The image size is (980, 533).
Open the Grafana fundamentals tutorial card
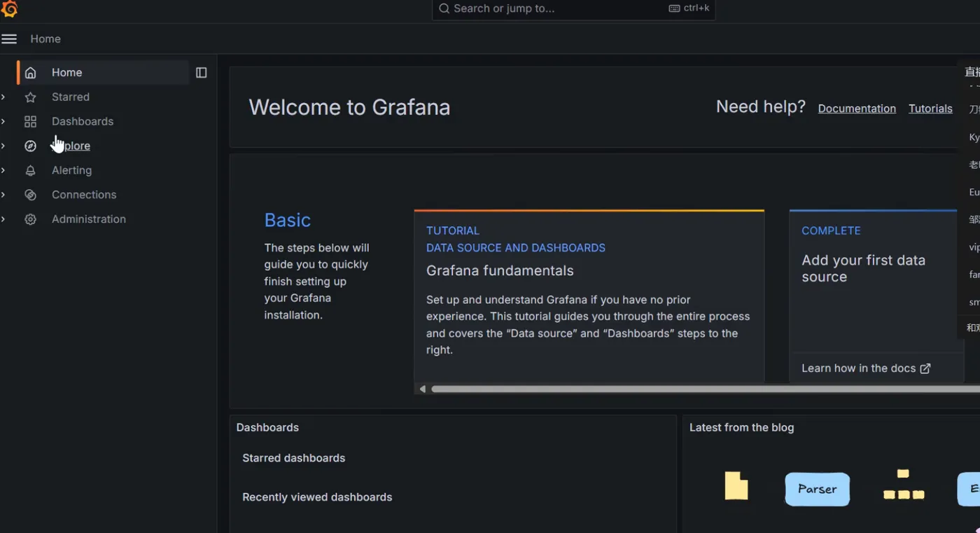[589, 296]
